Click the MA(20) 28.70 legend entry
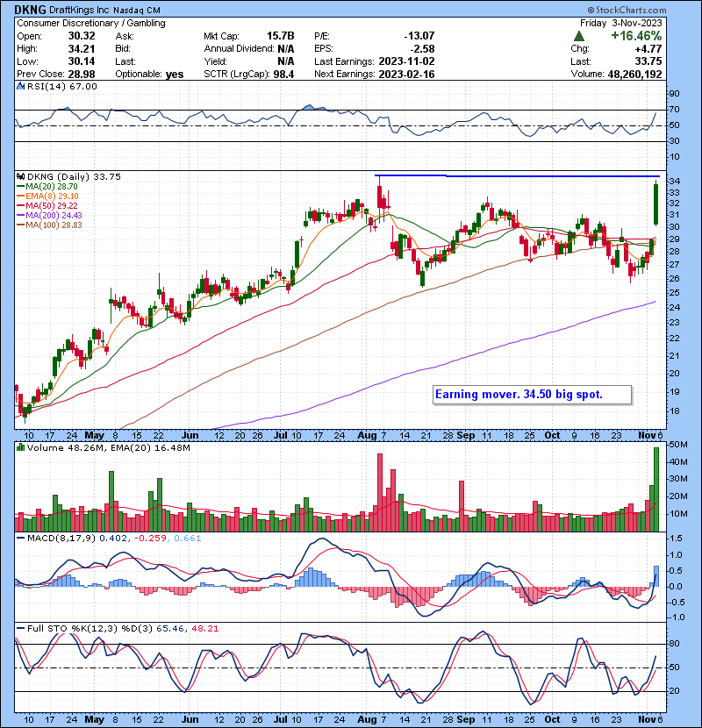The width and height of the screenshot is (702, 728). pyautogui.click(x=47, y=187)
